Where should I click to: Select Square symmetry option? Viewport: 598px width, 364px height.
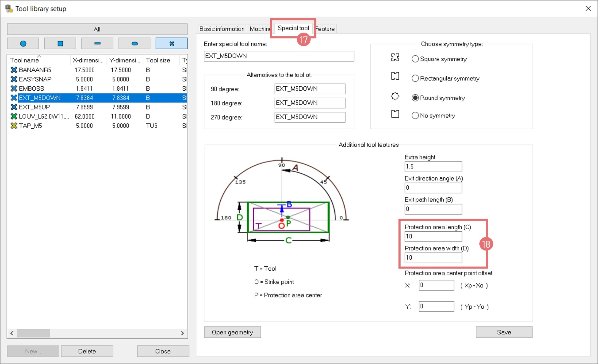(x=415, y=59)
